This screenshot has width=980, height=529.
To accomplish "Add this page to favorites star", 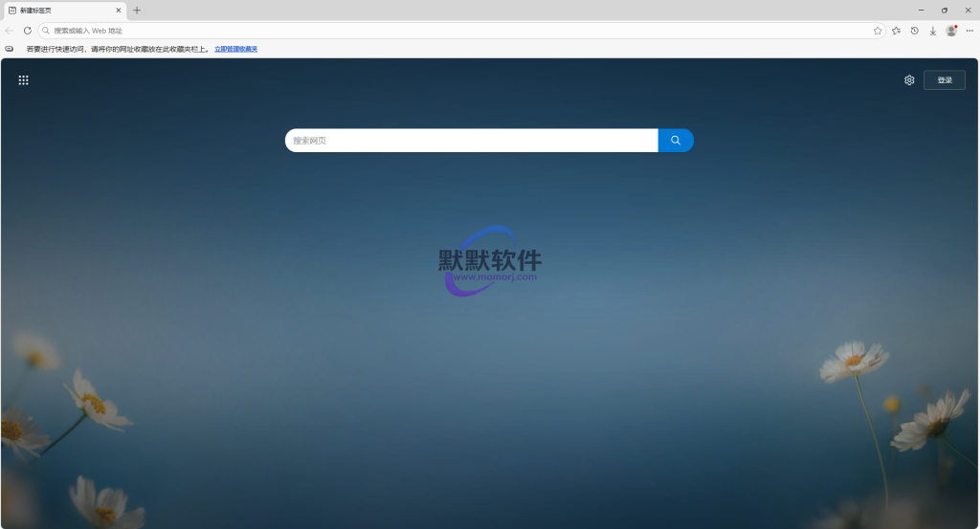I will 878,31.
